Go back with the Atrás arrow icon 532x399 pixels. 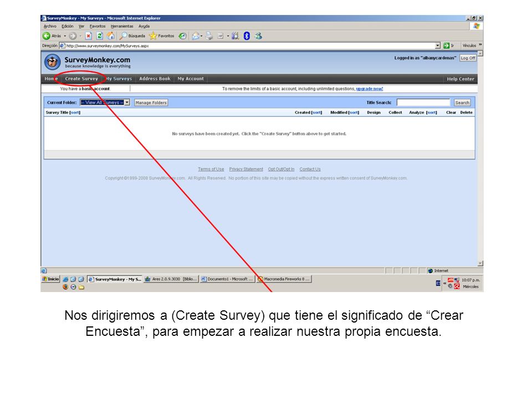point(46,36)
